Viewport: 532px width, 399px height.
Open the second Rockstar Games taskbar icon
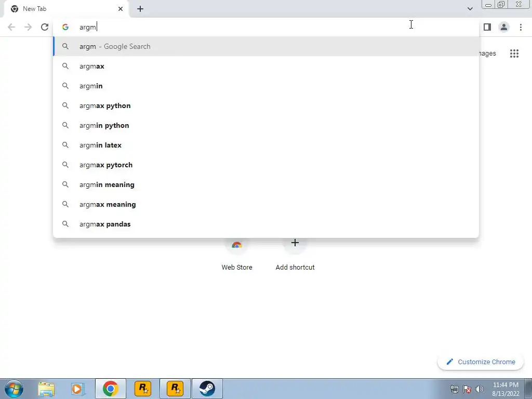coord(175,389)
